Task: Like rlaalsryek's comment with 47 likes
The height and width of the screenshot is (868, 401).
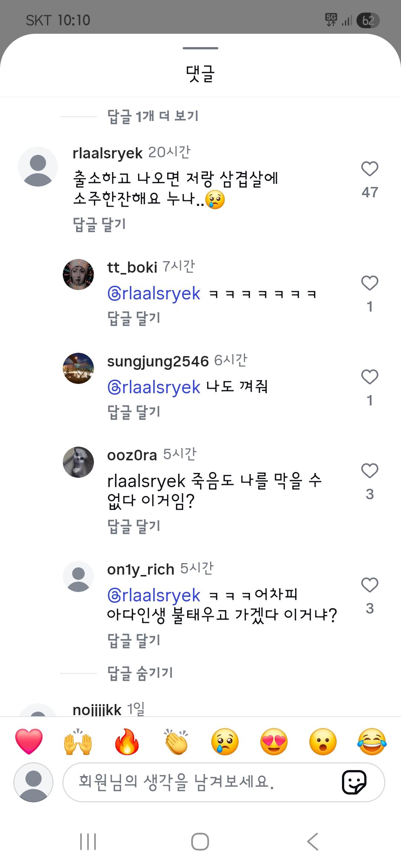Action: (370, 169)
